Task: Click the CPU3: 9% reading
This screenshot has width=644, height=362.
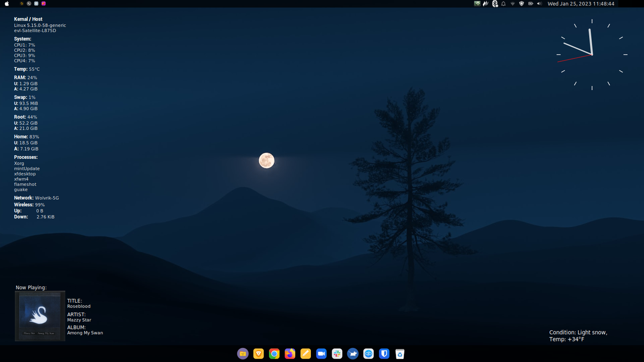Action: (x=25, y=55)
